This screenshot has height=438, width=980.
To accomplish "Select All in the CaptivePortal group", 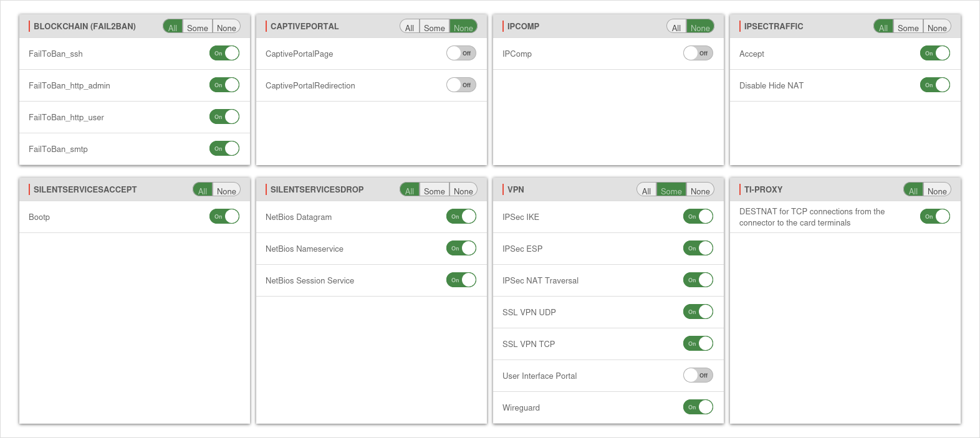I will (410, 27).
